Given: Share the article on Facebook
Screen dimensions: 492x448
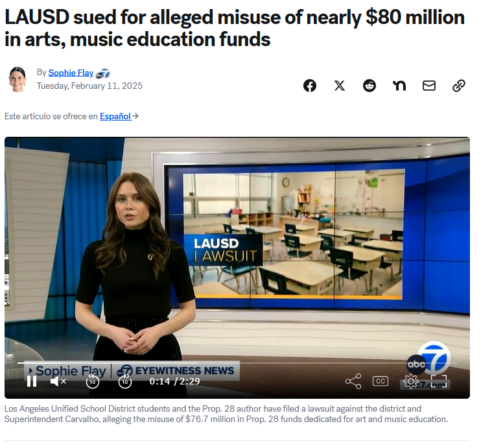Looking at the screenshot, I should [310, 86].
